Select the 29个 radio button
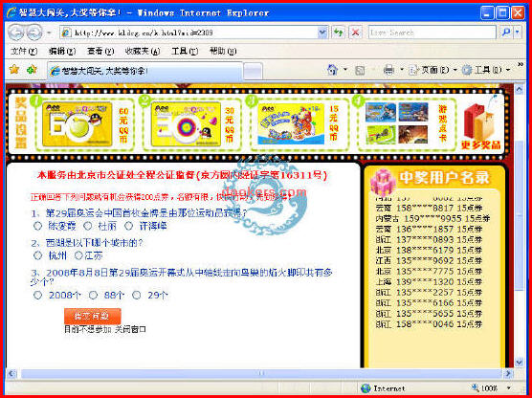The image size is (532, 398). click(x=137, y=295)
